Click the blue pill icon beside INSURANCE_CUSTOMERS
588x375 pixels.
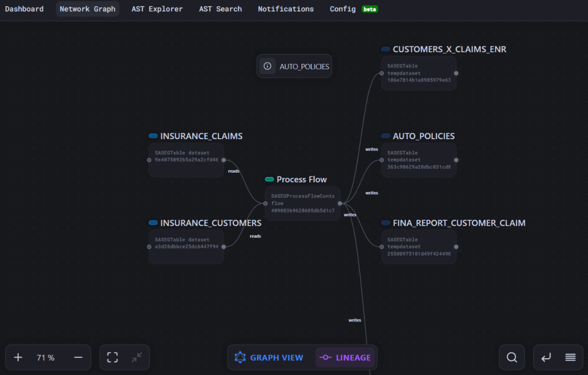coord(153,223)
